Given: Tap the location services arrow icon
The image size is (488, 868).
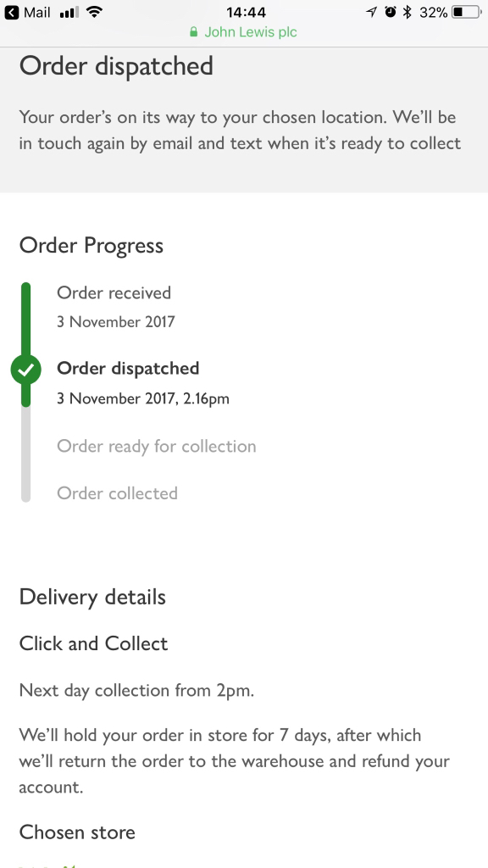Looking at the screenshot, I should [x=371, y=12].
